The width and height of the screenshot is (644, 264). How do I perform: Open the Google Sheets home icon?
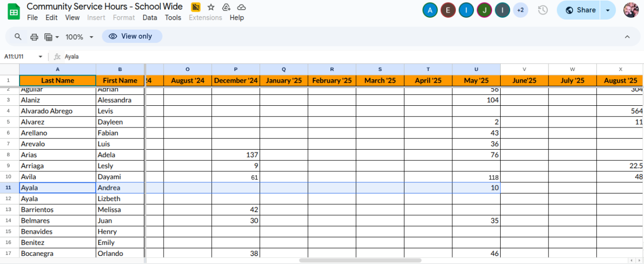pyautogui.click(x=13, y=11)
